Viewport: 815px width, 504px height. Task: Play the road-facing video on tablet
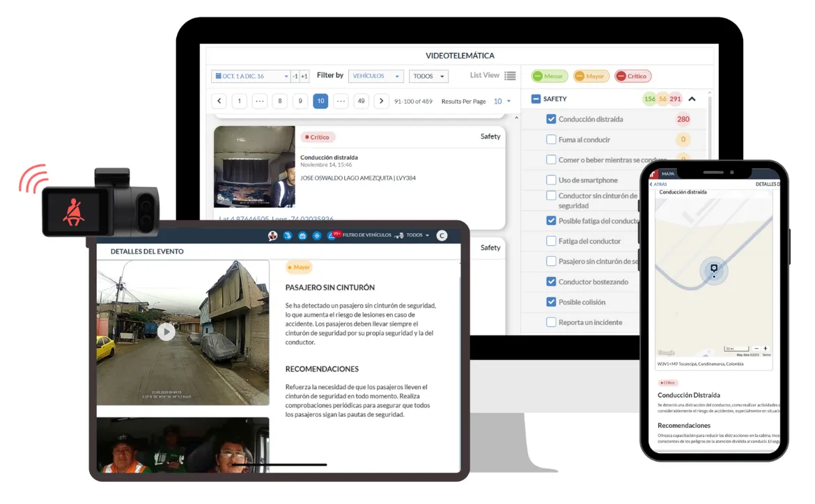[x=166, y=331]
